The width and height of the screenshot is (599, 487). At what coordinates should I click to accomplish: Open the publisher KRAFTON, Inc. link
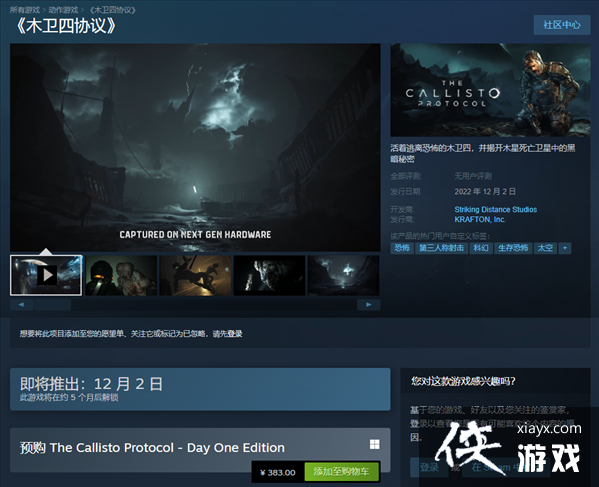(x=480, y=220)
